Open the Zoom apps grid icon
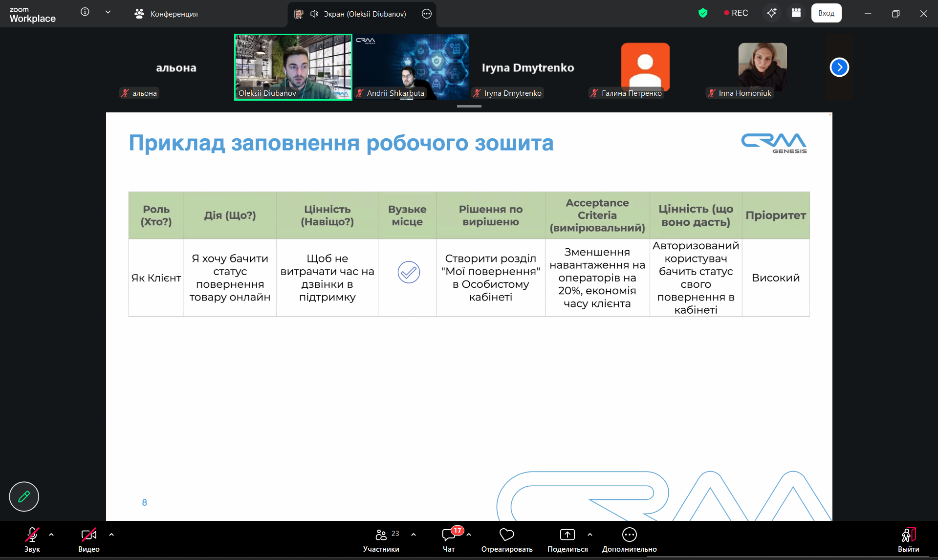This screenshot has height=560, width=938. (x=796, y=13)
